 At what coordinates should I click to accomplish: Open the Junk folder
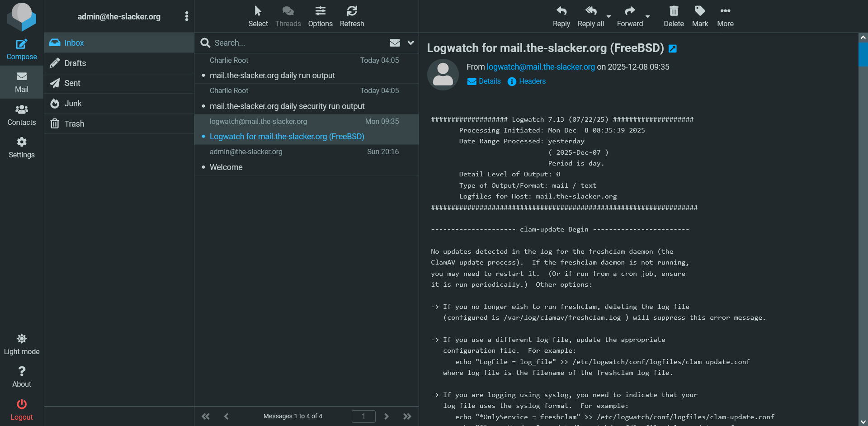[73, 103]
